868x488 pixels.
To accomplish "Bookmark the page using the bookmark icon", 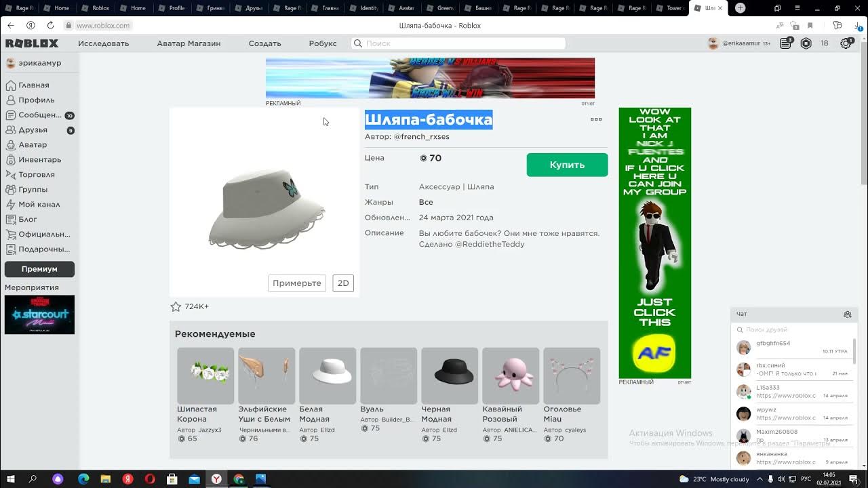I will pos(810,25).
